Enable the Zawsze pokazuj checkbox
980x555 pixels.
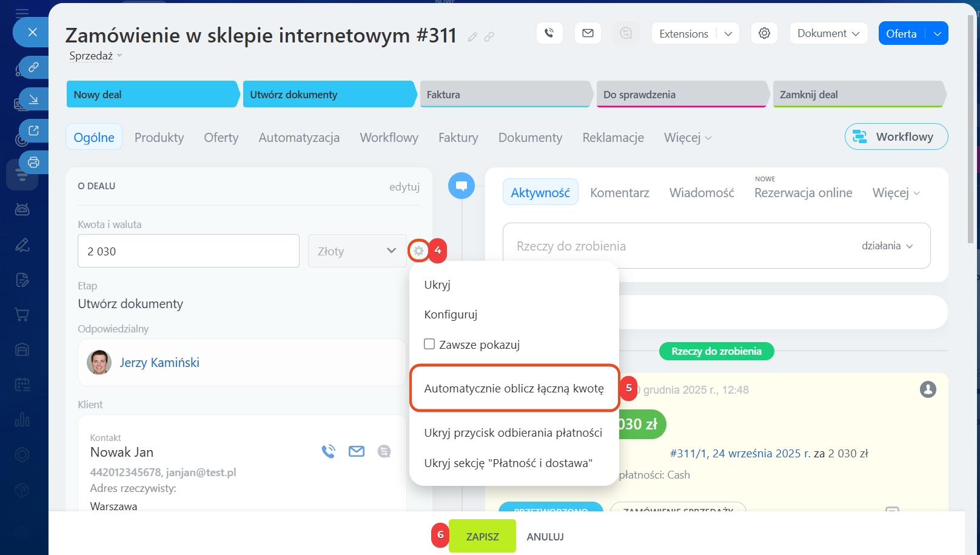coord(429,344)
